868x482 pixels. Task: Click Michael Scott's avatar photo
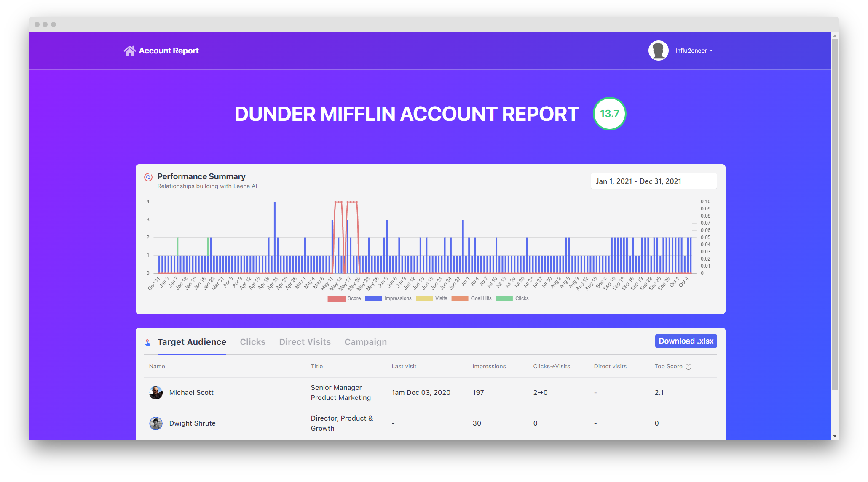tap(156, 393)
